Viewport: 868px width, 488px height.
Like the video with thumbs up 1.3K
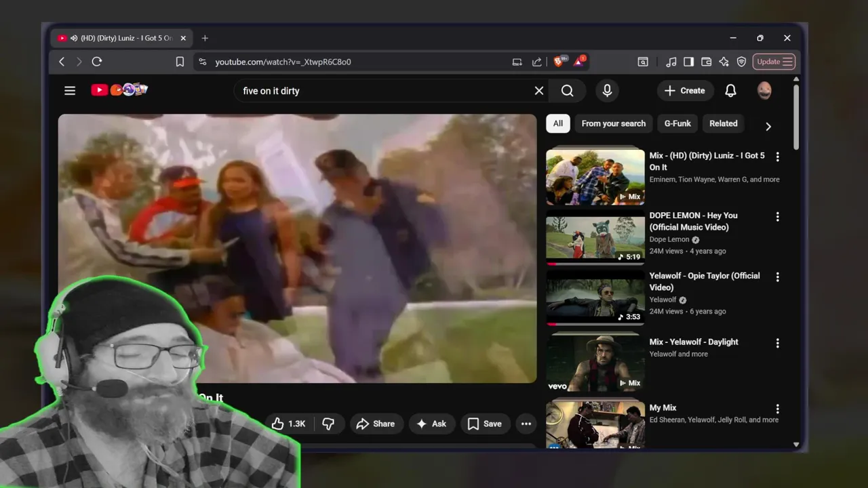(x=288, y=424)
